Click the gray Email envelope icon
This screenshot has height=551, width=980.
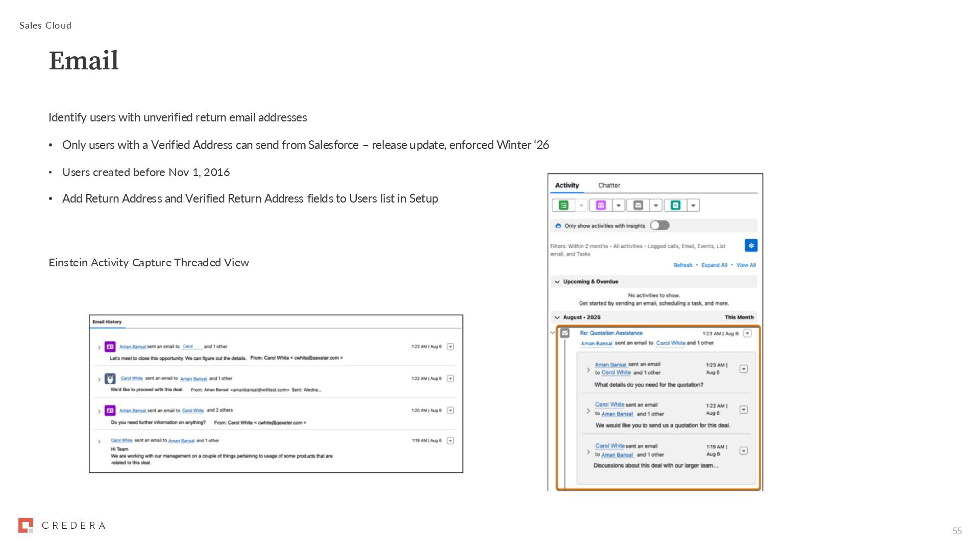pyautogui.click(x=638, y=205)
